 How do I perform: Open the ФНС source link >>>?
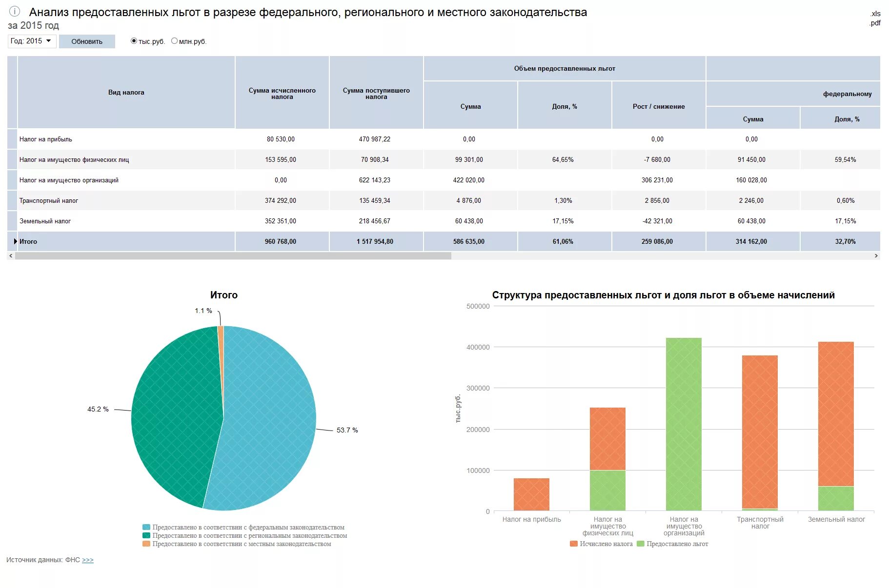(88, 560)
